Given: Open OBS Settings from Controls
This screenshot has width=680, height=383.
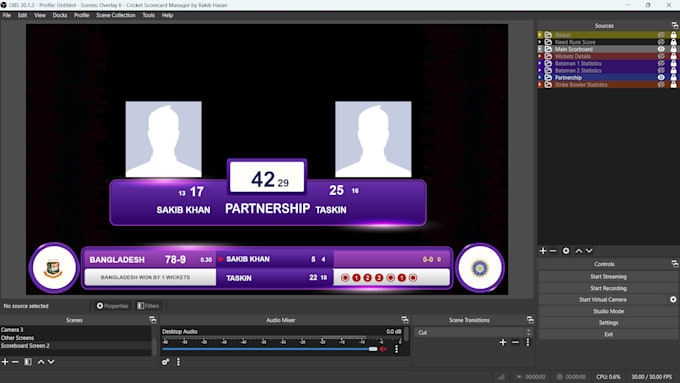Looking at the screenshot, I should tap(608, 323).
